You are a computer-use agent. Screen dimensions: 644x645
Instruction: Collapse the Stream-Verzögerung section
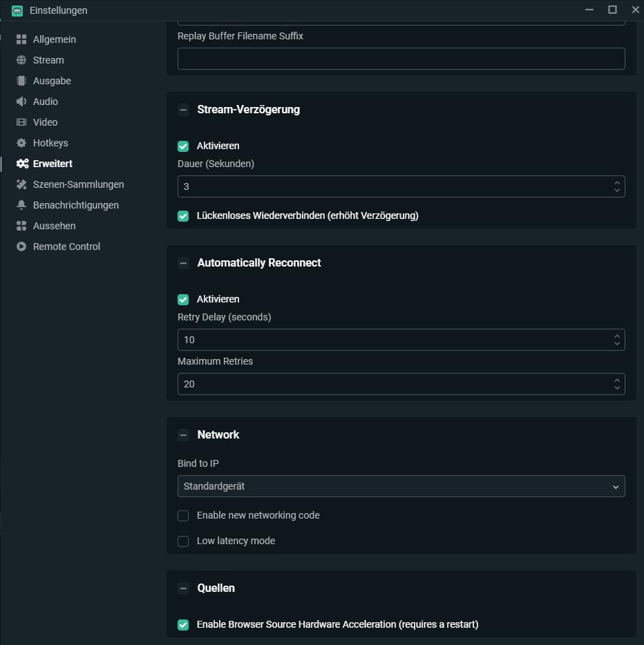(183, 110)
